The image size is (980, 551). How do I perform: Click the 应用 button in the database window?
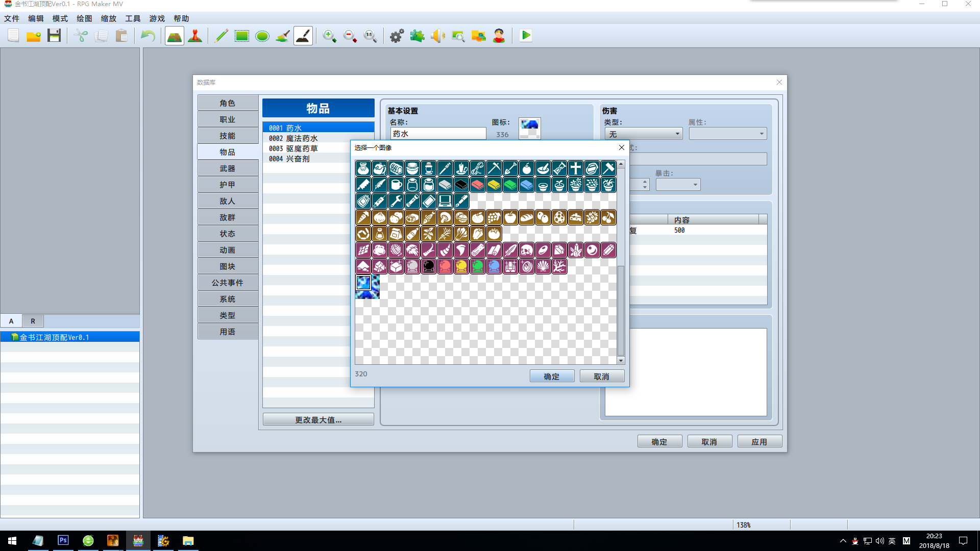click(x=759, y=442)
